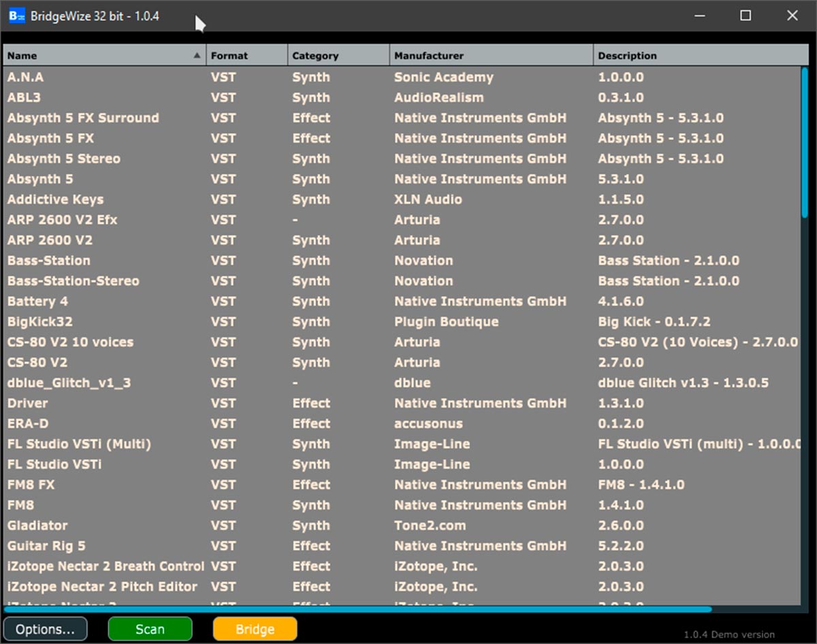Sort plugins by the Name column header
Screen dimensions: 817x644
point(105,55)
